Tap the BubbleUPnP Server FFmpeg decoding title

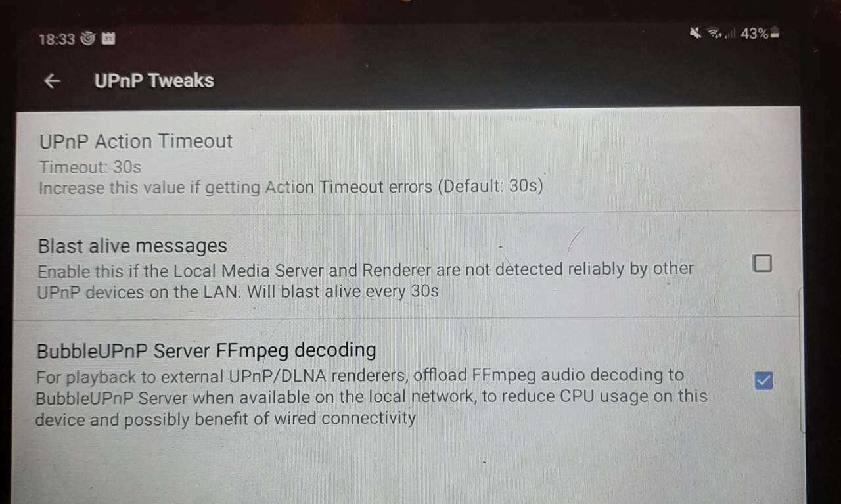(206, 350)
